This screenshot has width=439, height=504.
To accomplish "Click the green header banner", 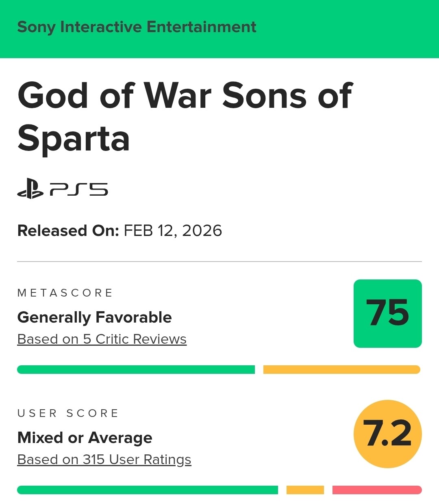I will pos(219,29).
